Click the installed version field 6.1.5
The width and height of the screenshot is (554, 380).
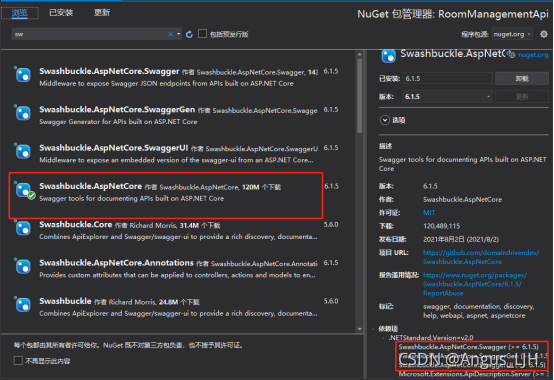447,78
